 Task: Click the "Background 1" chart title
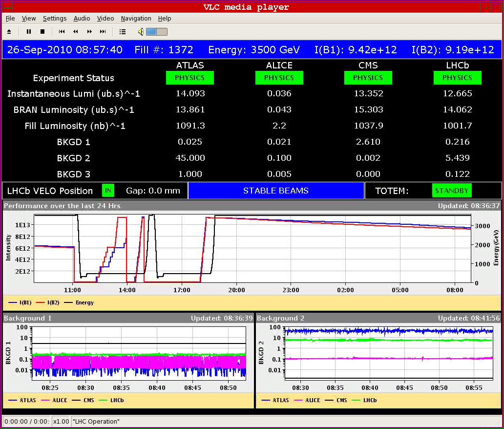[x=28, y=319]
